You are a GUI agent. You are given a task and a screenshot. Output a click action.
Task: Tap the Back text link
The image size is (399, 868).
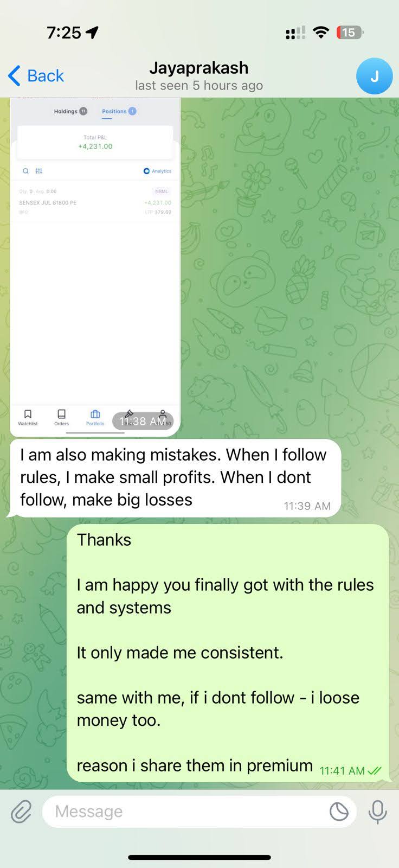click(x=46, y=76)
